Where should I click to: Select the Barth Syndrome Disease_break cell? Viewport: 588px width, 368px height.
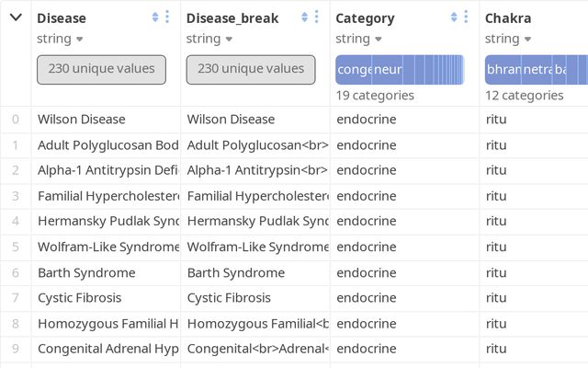tap(235, 273)
